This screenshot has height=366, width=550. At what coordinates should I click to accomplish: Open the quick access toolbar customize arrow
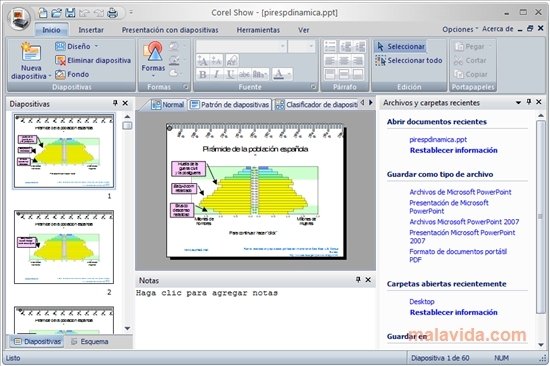[130, 12]
